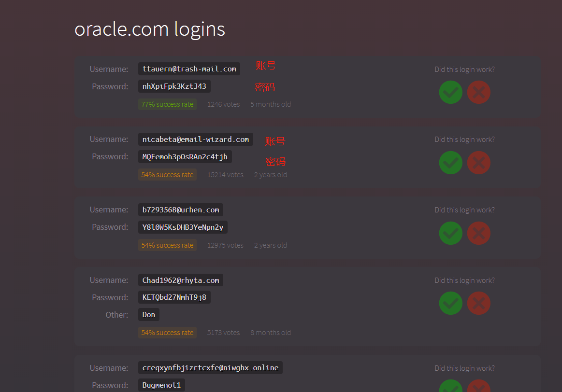The image size is (562, 392).
Task: Mark ttauern@trash-mail.com login as not working
Action: (478, 92)
